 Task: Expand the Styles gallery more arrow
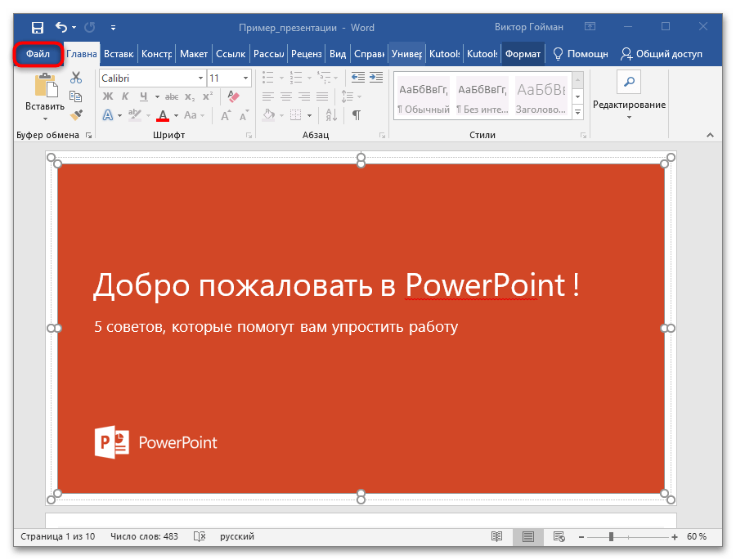point(577,112)
